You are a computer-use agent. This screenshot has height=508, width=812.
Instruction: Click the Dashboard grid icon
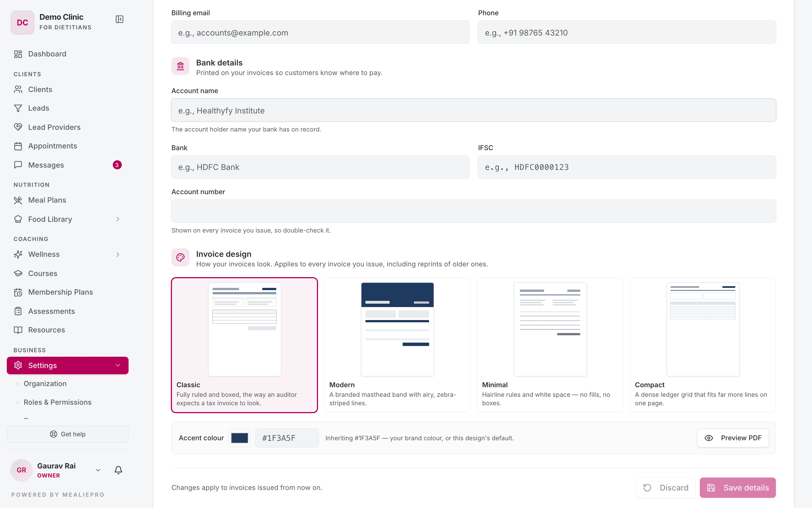(18, 54)
